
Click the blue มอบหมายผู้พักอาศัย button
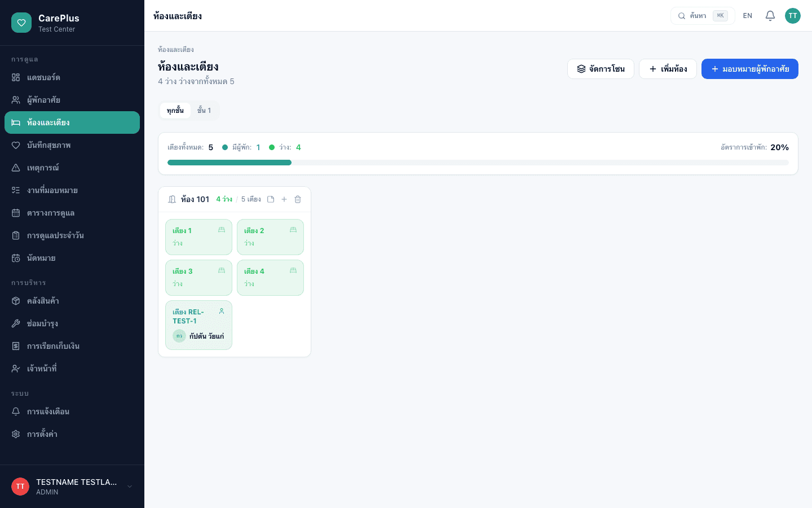pyautogui.click(x=750, y=69)
